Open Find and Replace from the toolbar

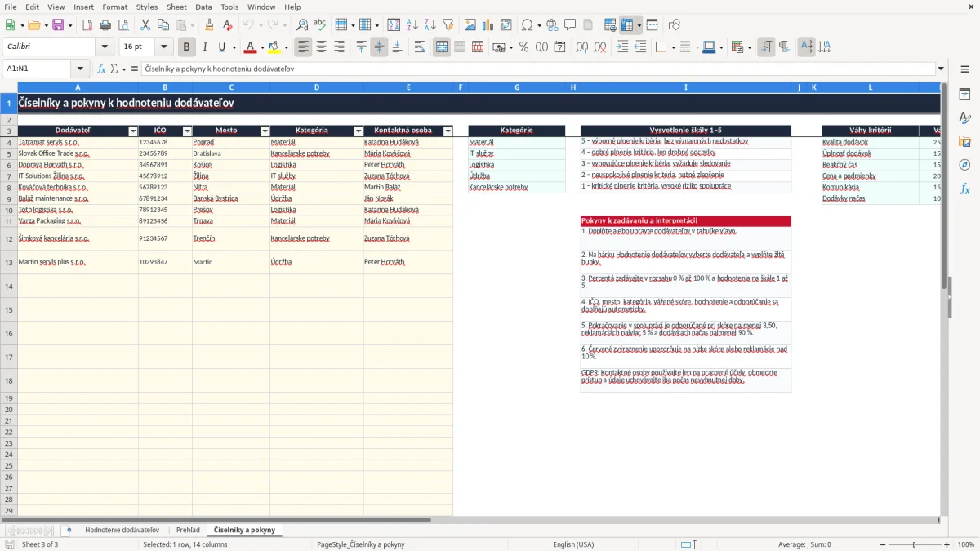click(302, 25)
